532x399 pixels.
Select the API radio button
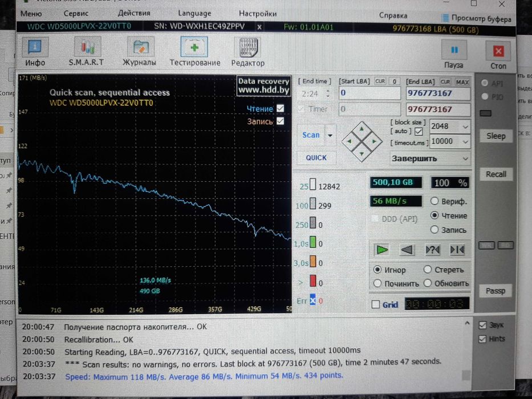coord(485,83)
